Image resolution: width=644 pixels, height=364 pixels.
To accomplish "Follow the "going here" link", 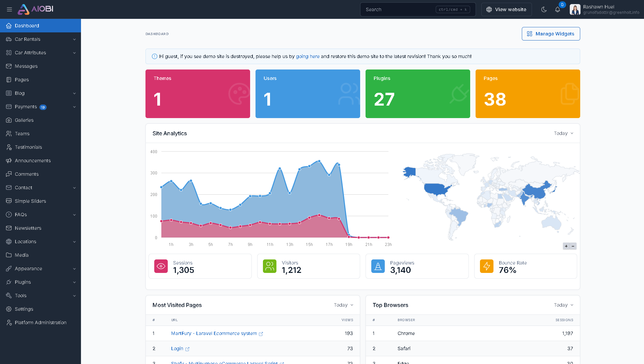I will 307,56.
